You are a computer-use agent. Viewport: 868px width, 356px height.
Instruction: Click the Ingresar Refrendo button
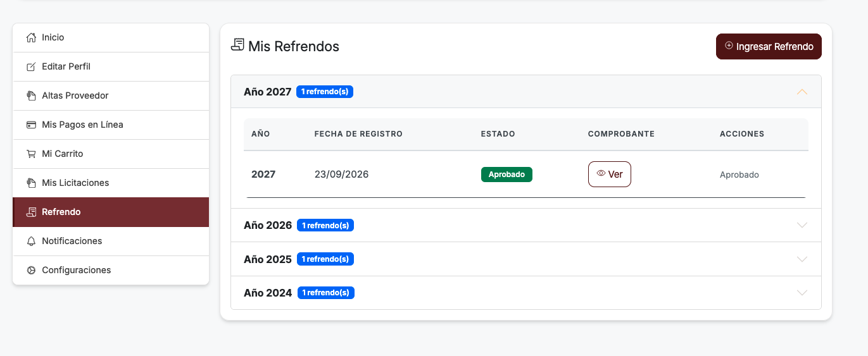point(769,47)
